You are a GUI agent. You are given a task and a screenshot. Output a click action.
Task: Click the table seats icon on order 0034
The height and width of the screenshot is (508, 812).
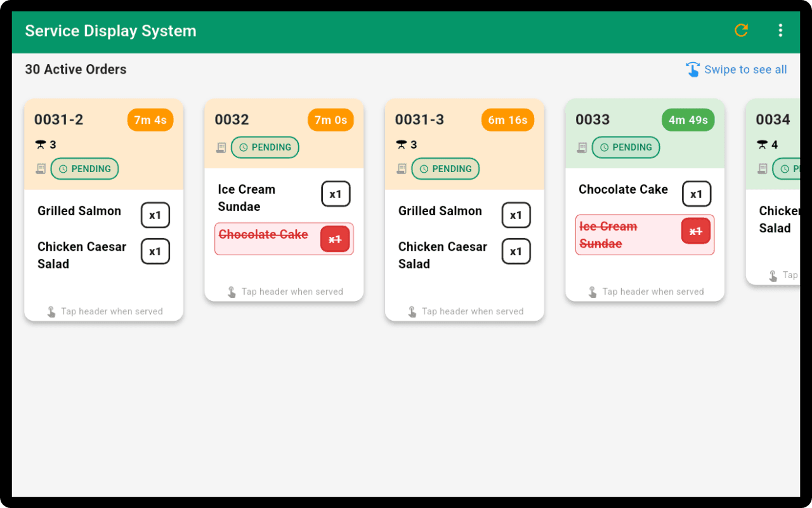(x=763, y=144)
